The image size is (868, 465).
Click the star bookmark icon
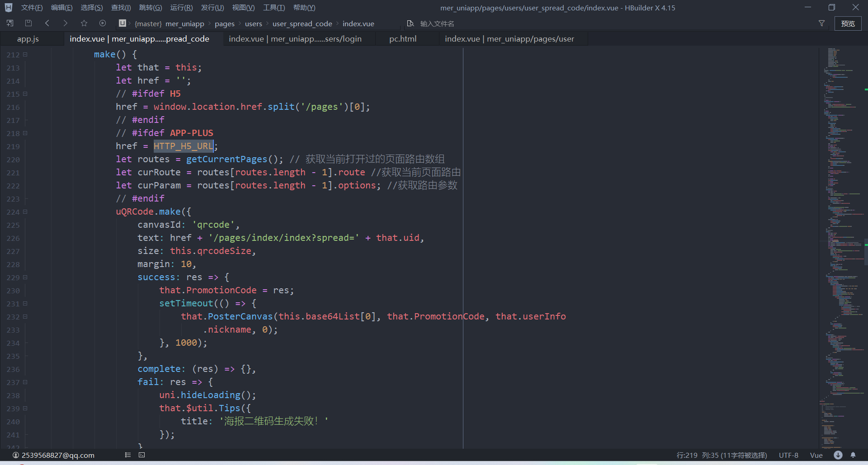pyautogui.click(x=84, y=23)
